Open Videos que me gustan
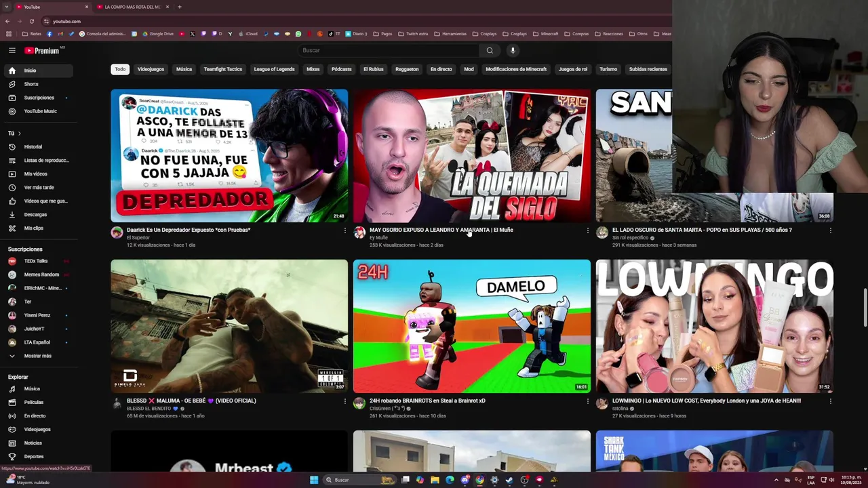This screenshot has height=488, width=868. click(38, 201)
